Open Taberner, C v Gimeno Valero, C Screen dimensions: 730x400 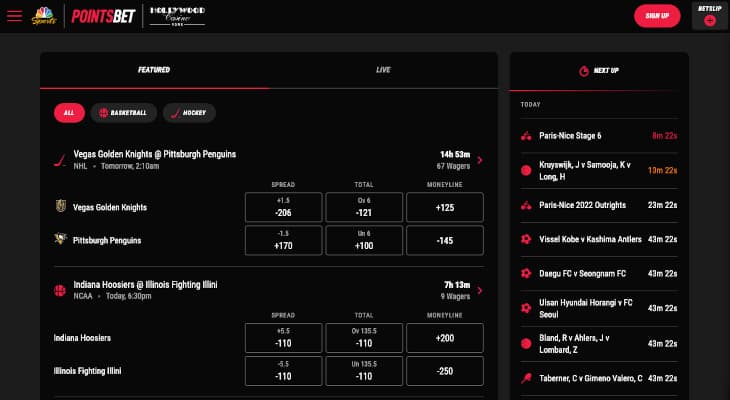point(599,378)
